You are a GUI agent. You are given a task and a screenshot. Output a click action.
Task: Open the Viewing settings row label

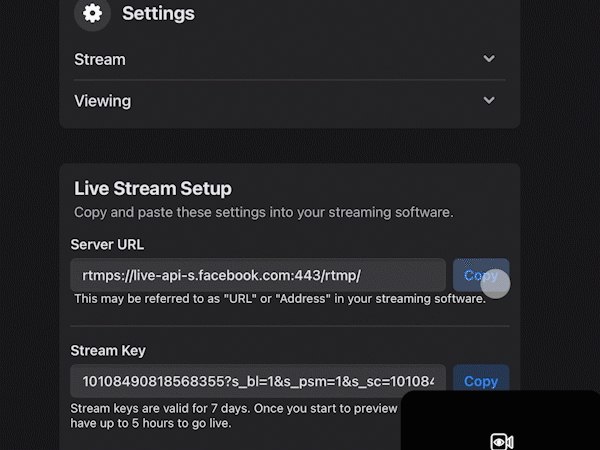(102, 101)
